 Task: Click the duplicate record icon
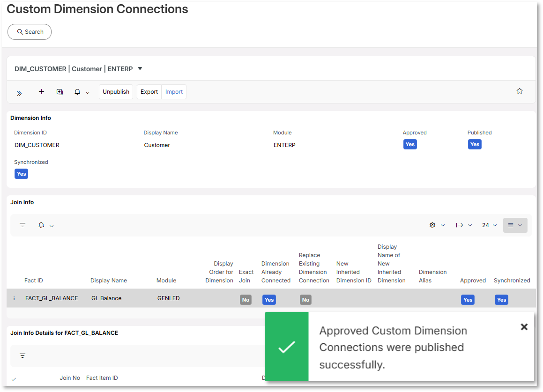[60, 92]
